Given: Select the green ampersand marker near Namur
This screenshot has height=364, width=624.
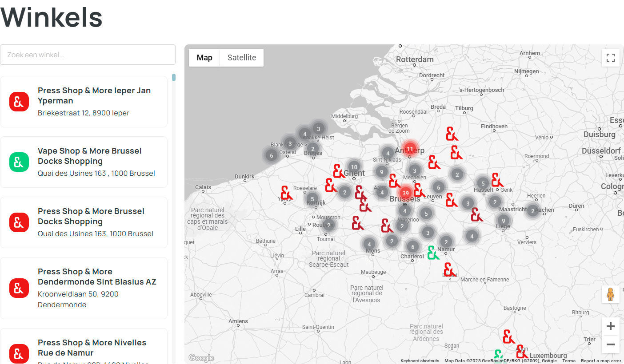Looking at the screenshot, I should point(433,253).
